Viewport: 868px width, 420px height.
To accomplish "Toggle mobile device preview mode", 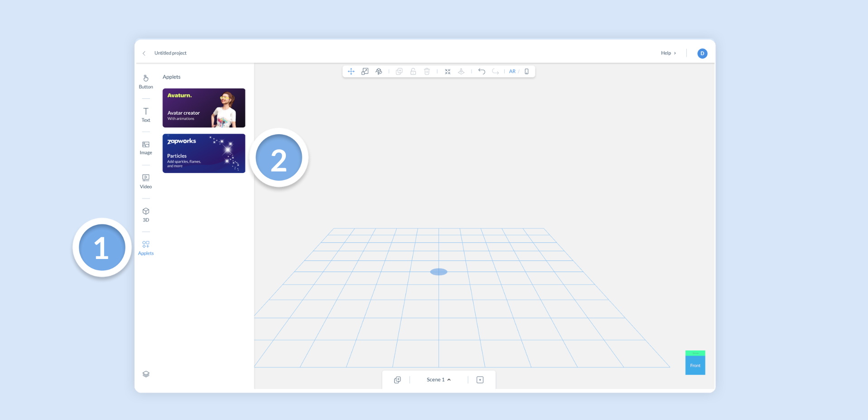I will [526, 71].
